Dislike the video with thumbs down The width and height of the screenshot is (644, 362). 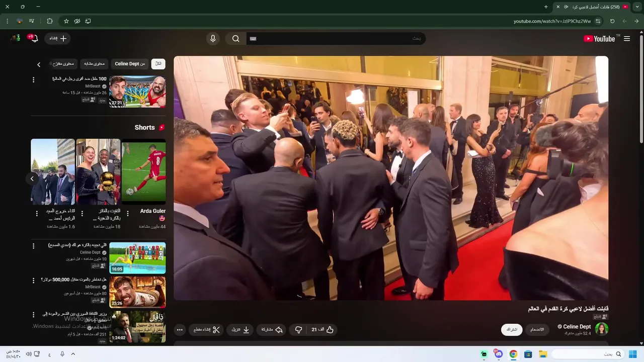(298, 330)
